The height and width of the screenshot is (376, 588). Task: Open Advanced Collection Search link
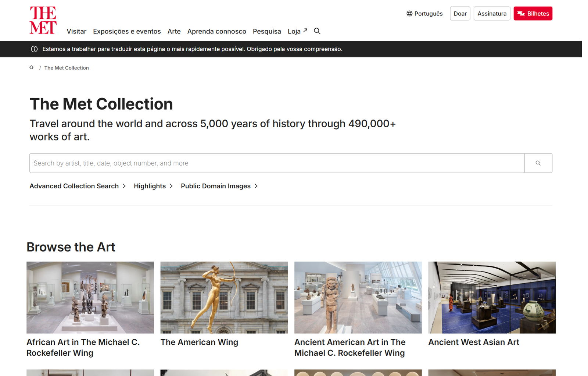click(74, 186)
